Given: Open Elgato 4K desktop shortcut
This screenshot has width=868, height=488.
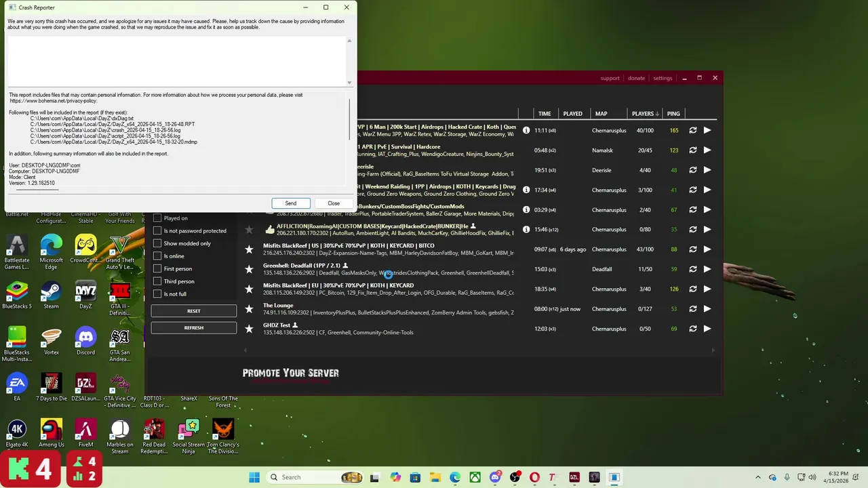Looking at the screenshot, I should click(x=17, y=433).
